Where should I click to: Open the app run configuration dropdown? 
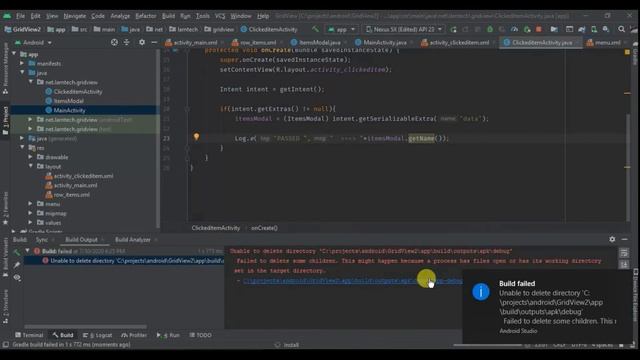[342, 29]
